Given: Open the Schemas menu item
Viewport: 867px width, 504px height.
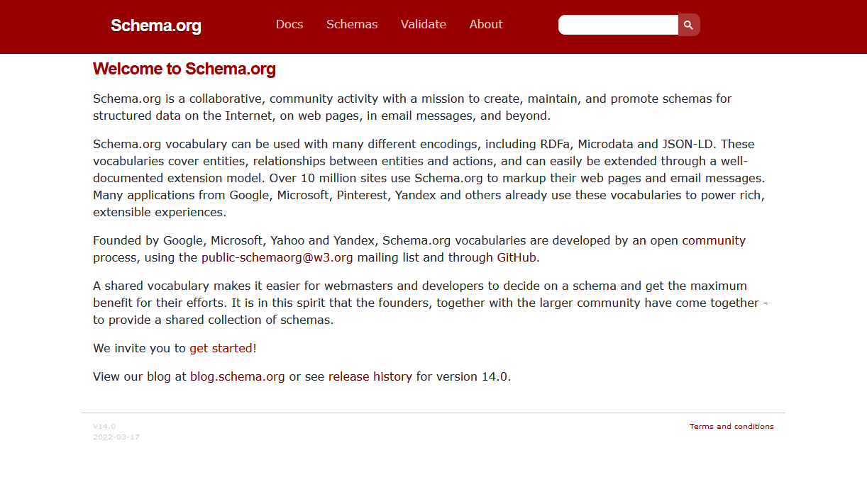Looking at the screenshot, I should point(352,24).
